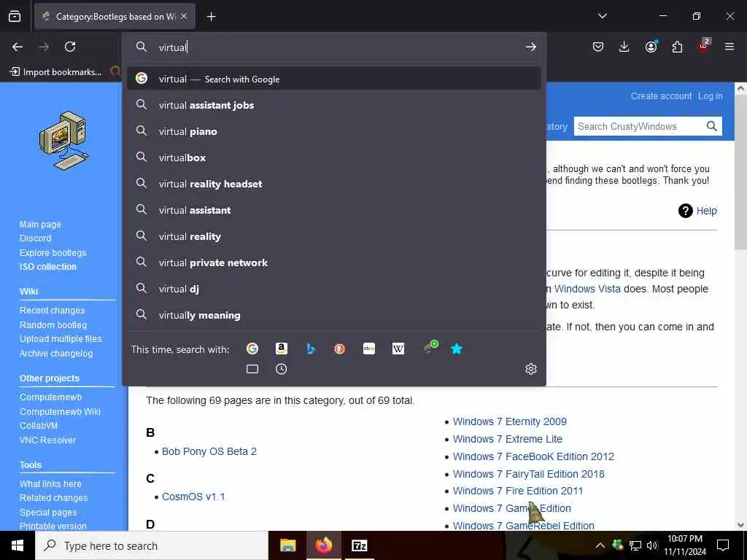Reload the current page
The height and width of the screenshot is (560, 747).
tap(70, 47)
